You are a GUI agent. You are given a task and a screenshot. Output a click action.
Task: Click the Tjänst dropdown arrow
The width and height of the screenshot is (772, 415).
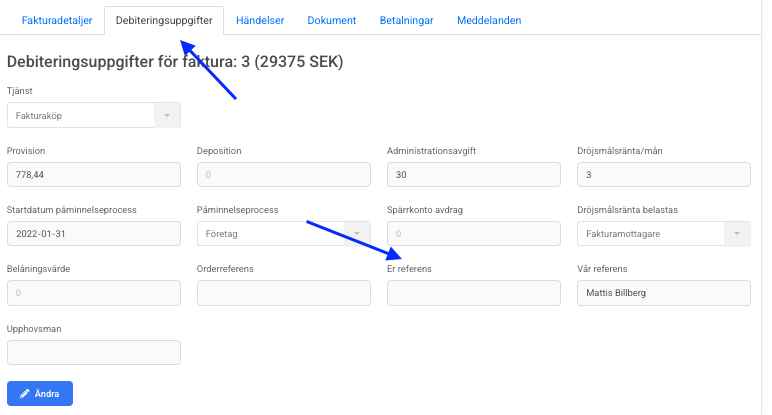(167, 115)
